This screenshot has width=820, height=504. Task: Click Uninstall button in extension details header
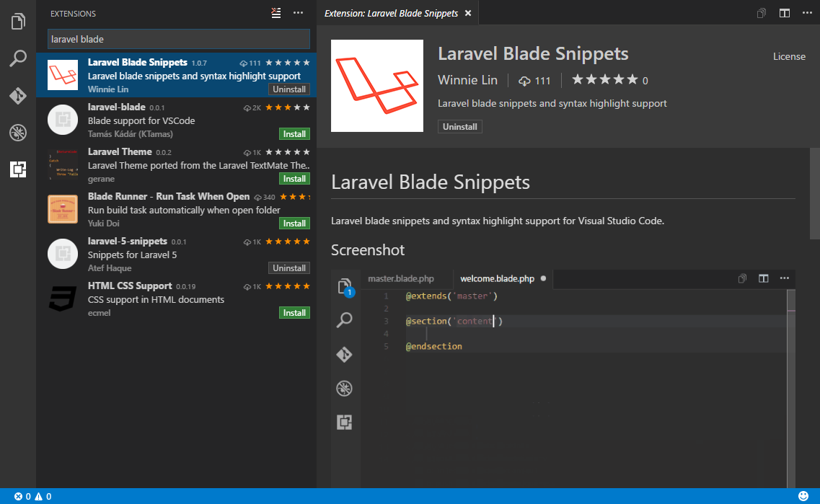[x=459, y=126]
